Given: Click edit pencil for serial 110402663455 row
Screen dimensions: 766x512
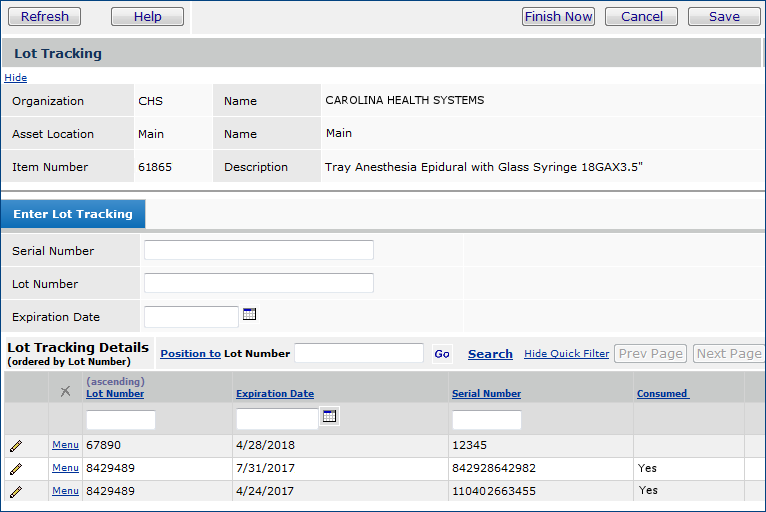Looking at the screenshot, I should click(x=16, y=492).
